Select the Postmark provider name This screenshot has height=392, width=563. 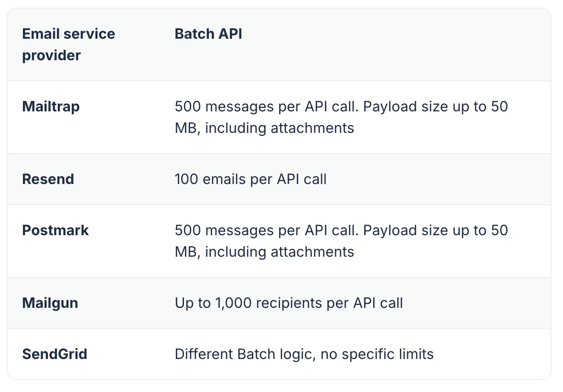55,230
